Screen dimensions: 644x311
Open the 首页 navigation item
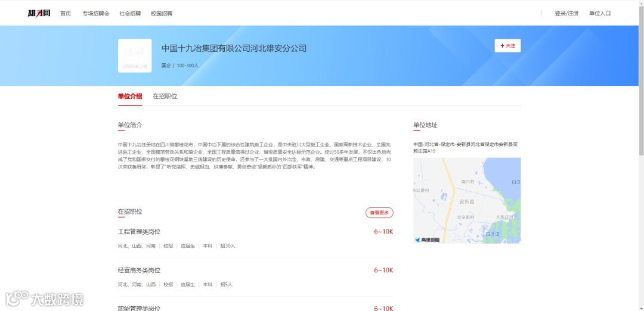(66, 14)
